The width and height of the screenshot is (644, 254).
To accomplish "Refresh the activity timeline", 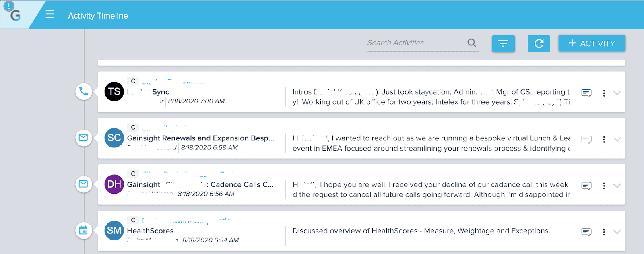I will click(539, 43).
